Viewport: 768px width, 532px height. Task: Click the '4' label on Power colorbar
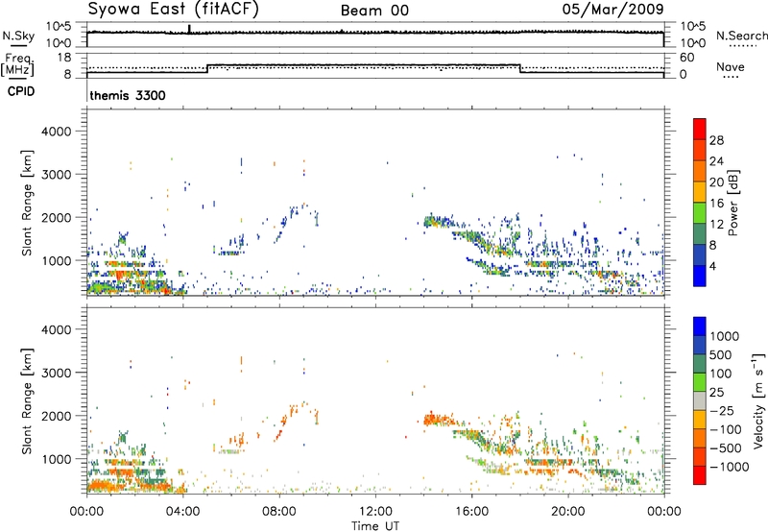(712, 266)
